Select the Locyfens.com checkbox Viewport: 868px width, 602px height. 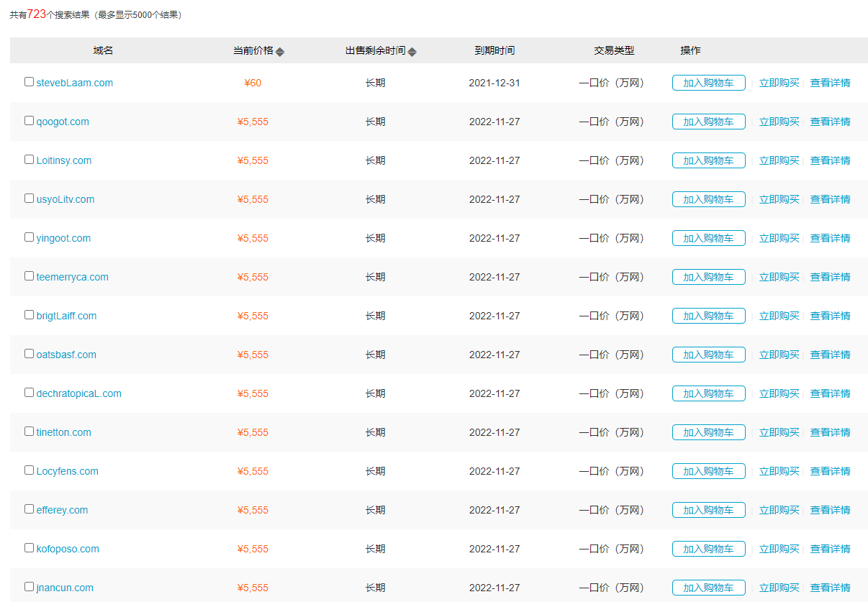(30, 470)
